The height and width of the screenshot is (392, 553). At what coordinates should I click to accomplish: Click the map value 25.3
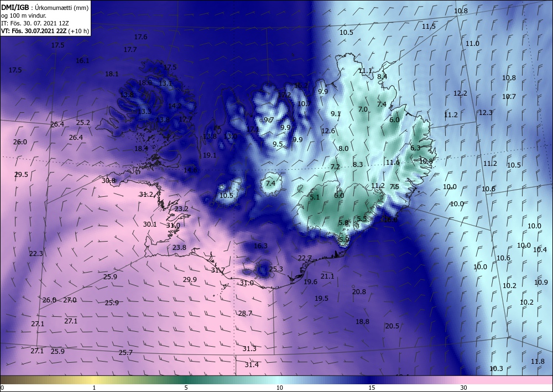(276, 269)
